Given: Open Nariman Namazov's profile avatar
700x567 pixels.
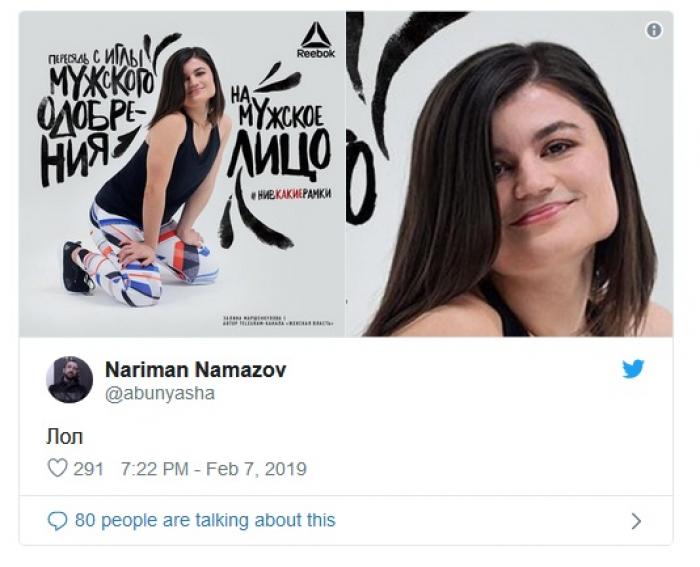Looking at the screenshot, I should pos(70,379).
